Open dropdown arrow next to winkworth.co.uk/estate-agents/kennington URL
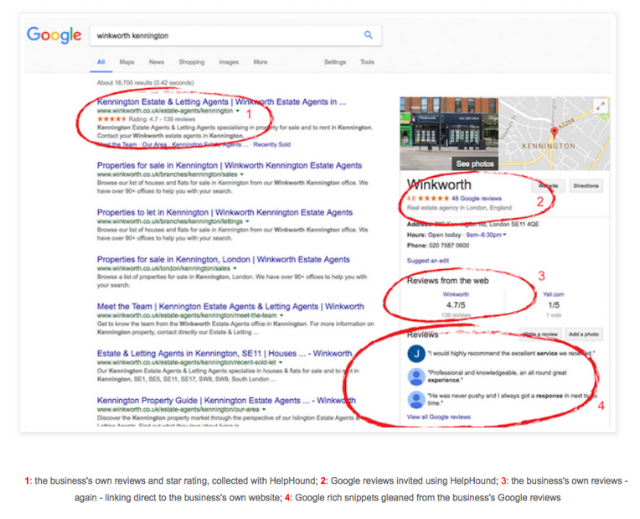The height and width of the screenshot is (519, 640). point(238,111)
